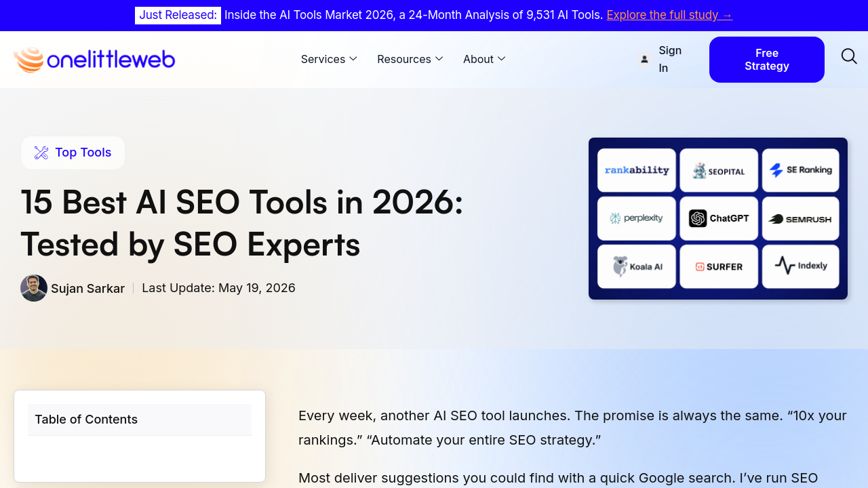Click the ChatGPT logo tile
Image resolution: width=868 pixels, height=488 pixels.
pos(719,218)
